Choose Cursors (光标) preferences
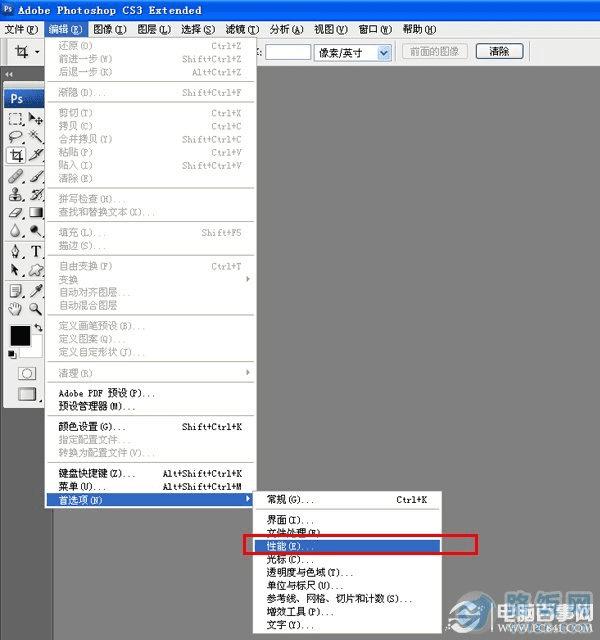Viewport: 600px width, 640px height. (x=347, y=559)
